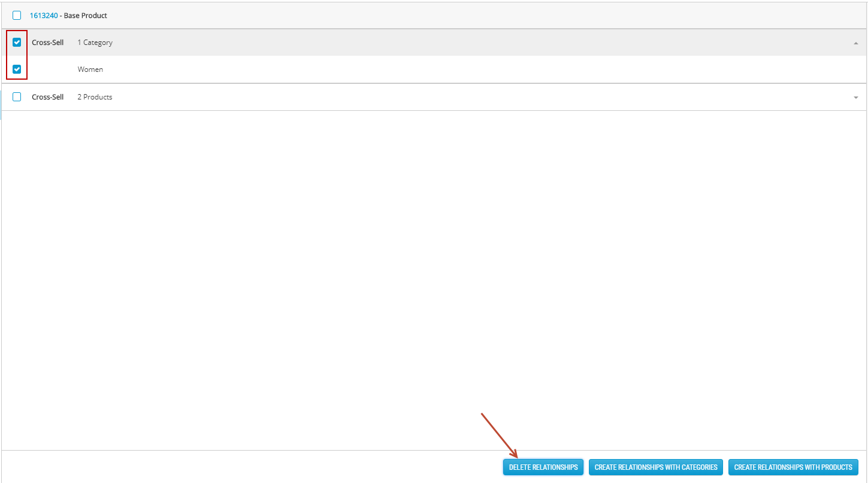
Task: Select the Women category name
Action: (90, 70)
